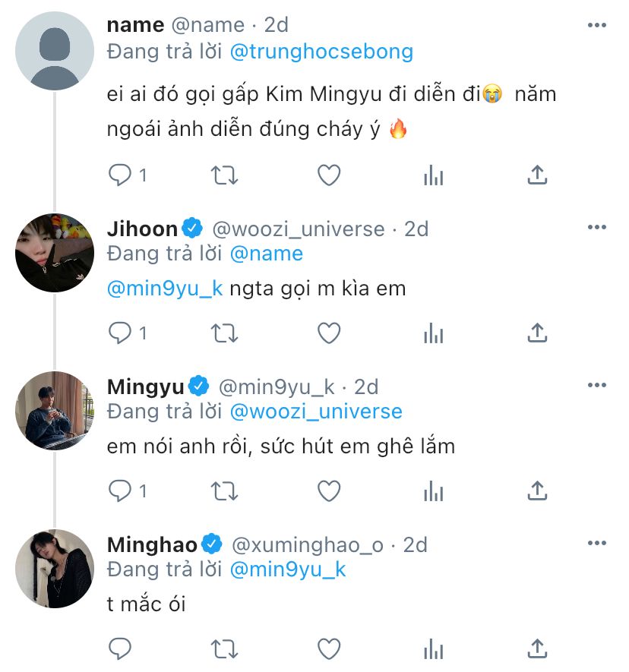Click the @min9yu_k mention in Jihoon's tweet

coord(165,289)
